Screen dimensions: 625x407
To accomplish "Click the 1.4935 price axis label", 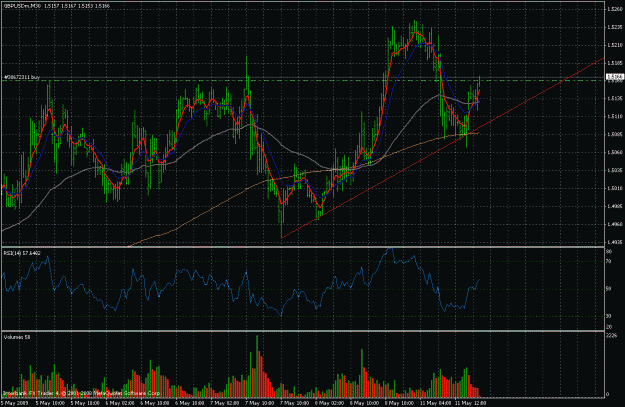I will (x=615, y=242).
